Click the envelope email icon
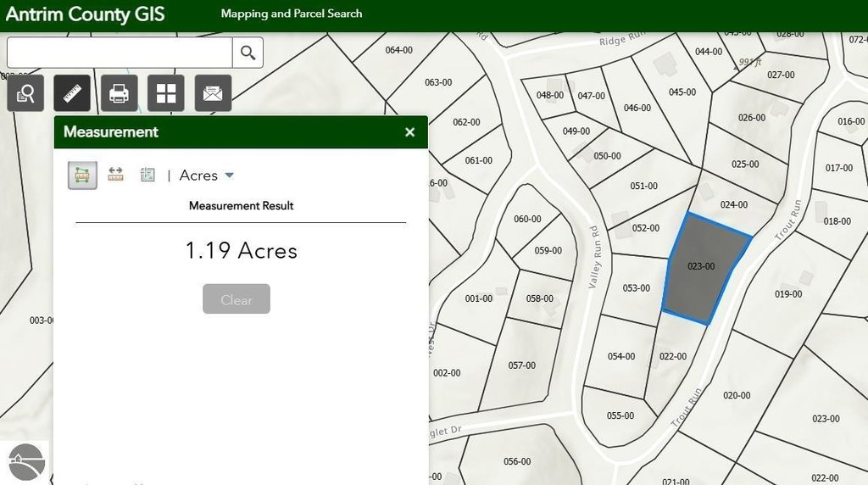 coord(213,93)
